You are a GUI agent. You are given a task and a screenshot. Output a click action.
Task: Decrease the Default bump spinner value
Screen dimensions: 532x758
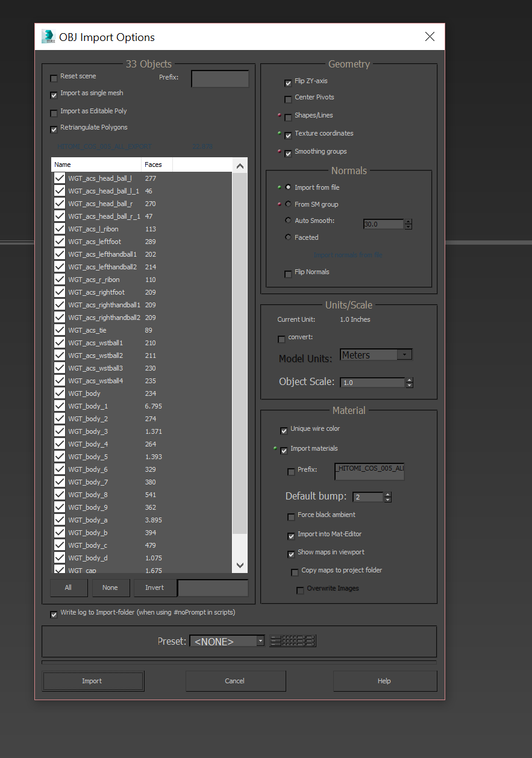387,500
